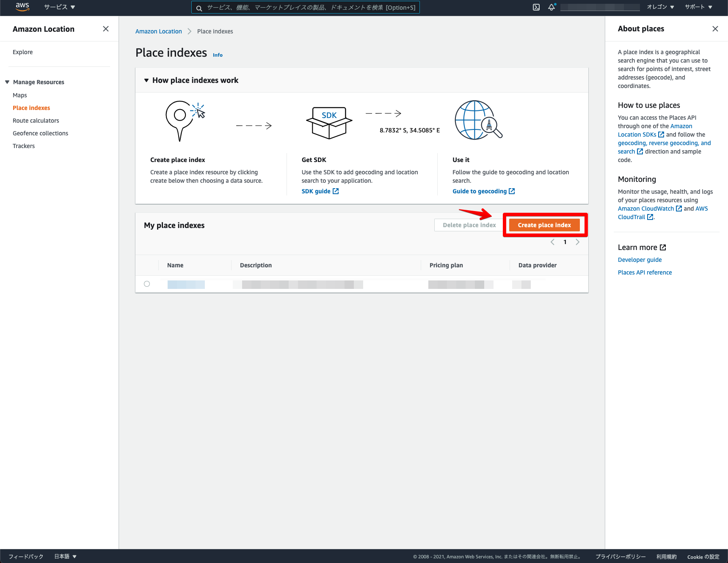Open Maps in the side navigation
728x563 pixels.
20,95
